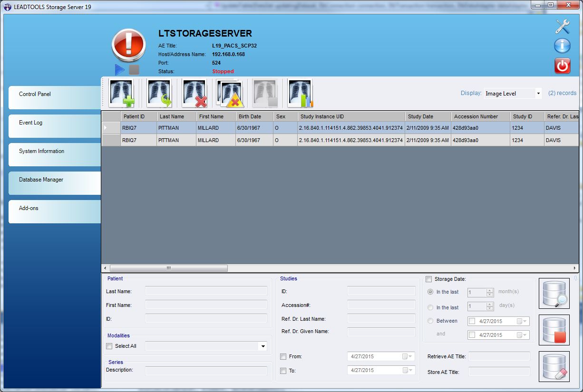Open the Display level dropdown
Image resolution: width=583 pixels, height=392 pixels.
pyautogui.click(x=538, y=94)
